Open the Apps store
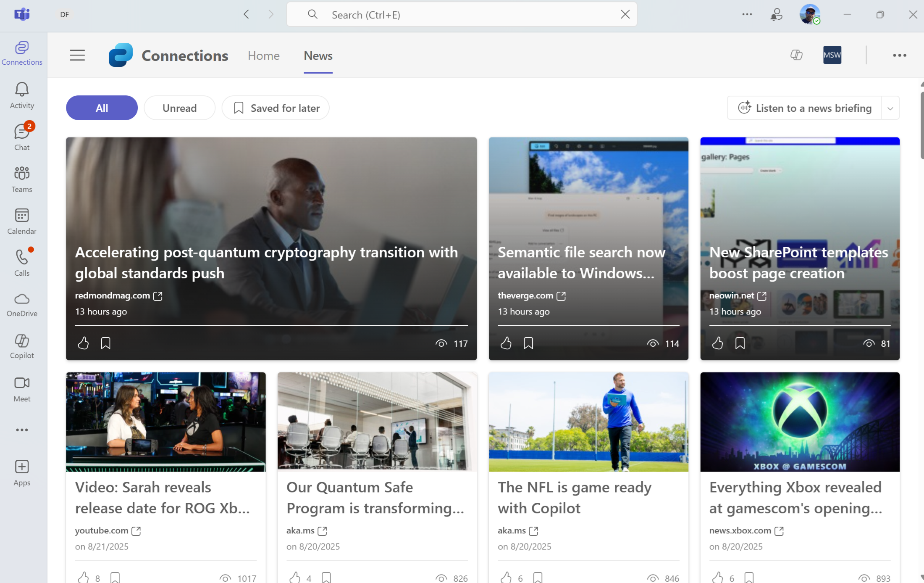 pyautogui.click(x=22, y=472)
